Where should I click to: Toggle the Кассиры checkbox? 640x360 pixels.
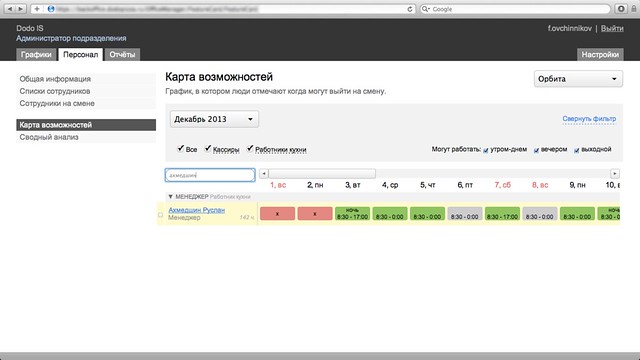(x=208, y=148)
